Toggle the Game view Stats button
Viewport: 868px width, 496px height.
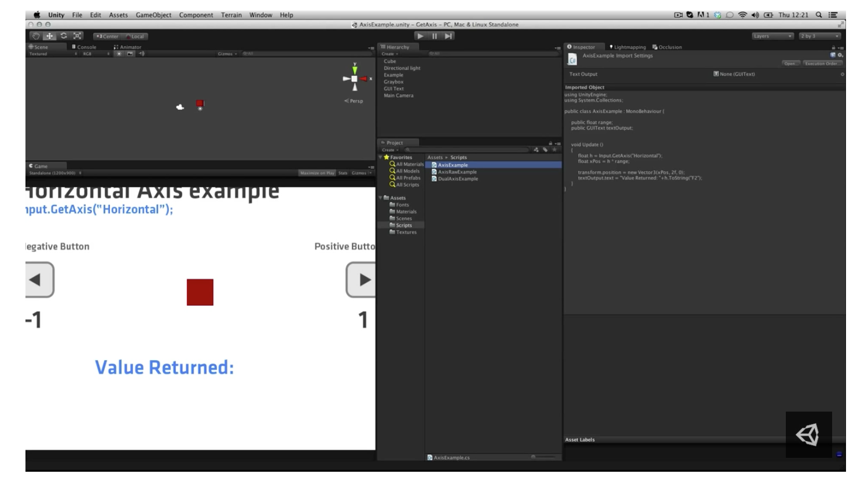[x=343, y=173]
